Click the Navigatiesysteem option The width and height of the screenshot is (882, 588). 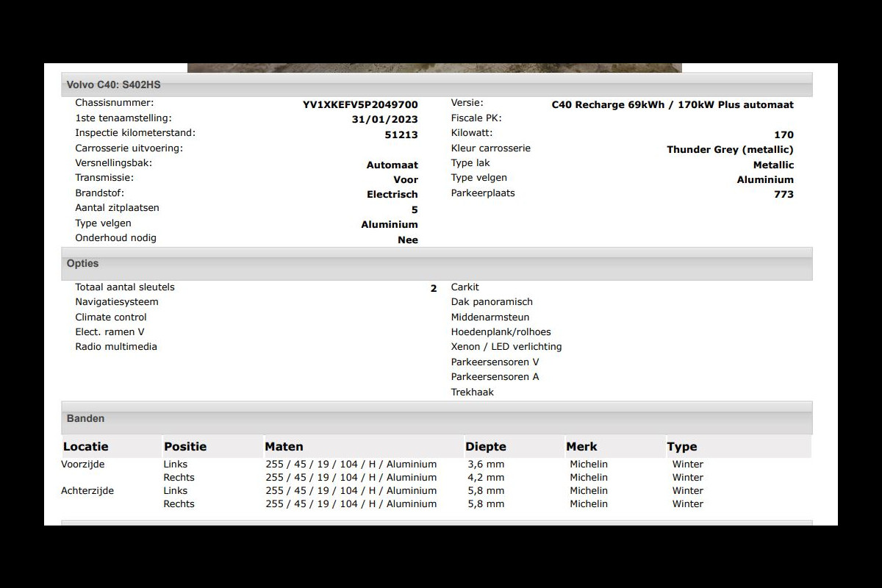pos(116,302)
